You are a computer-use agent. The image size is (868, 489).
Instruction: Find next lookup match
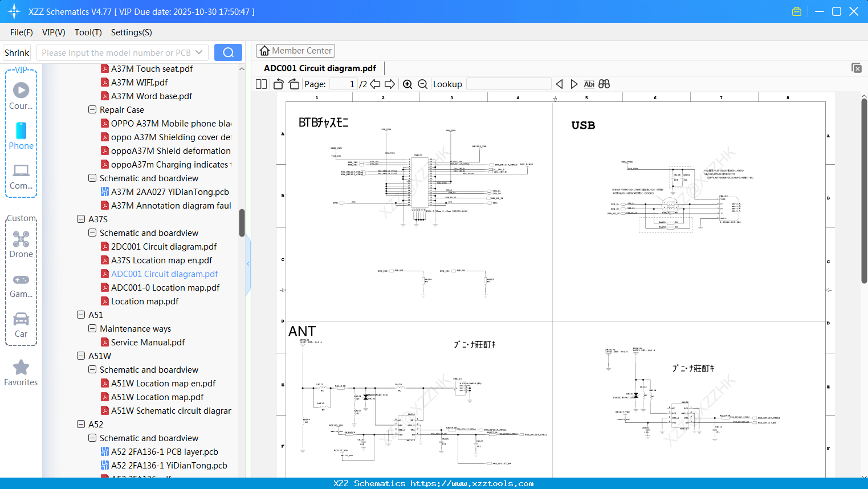coord(574,84)
